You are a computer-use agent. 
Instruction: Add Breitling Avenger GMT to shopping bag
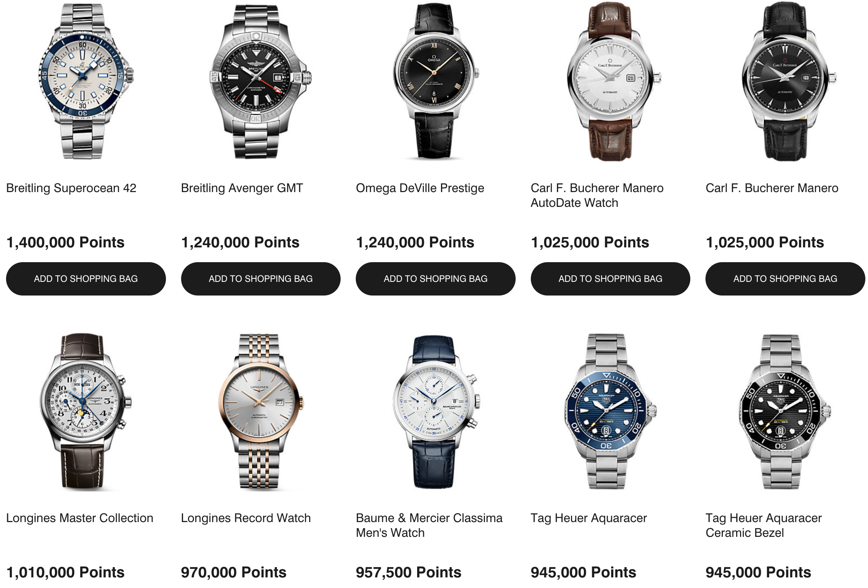click(x=261, y=279)
